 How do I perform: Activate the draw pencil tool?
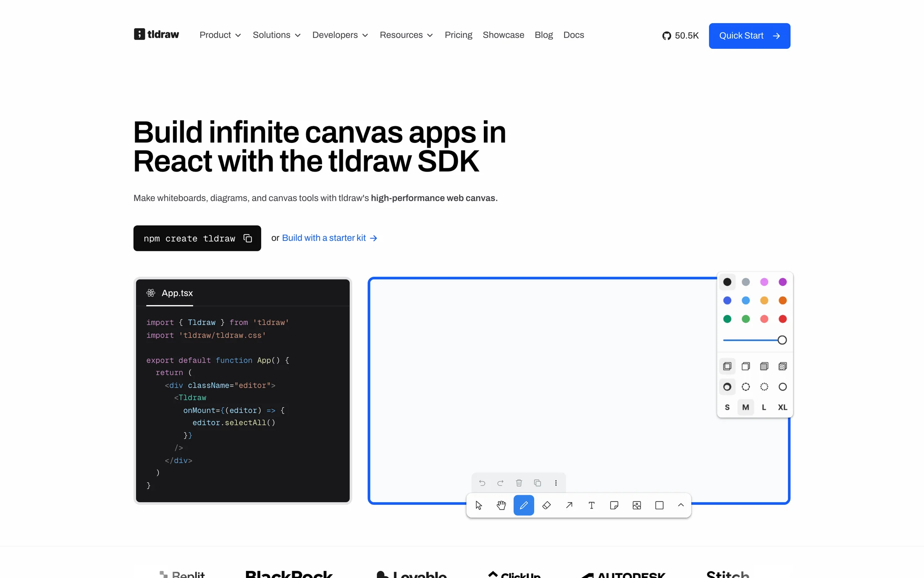(x=524, y=505)
